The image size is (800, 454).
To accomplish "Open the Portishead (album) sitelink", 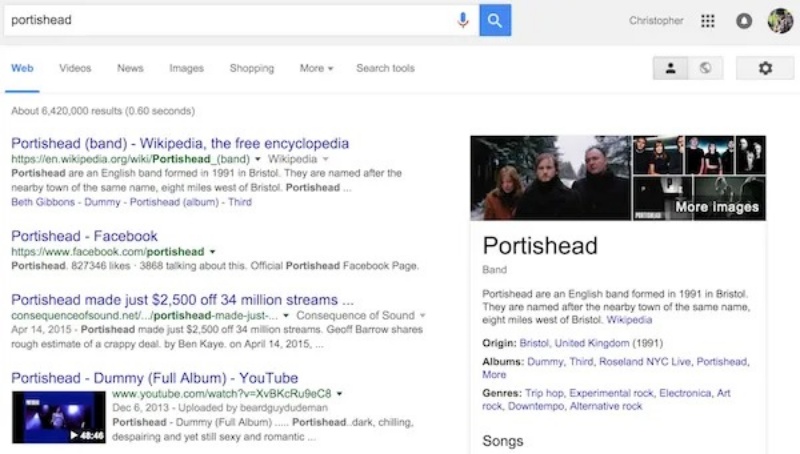I will pos(173,202).
